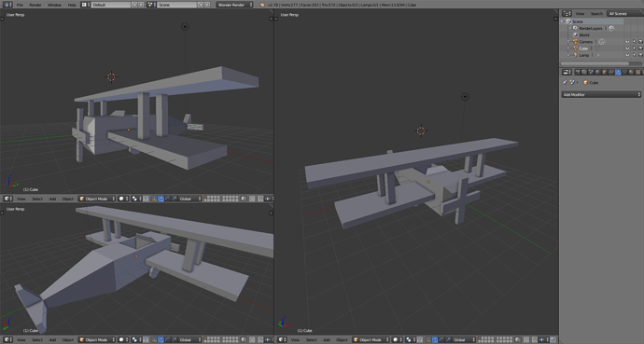Open the Object properties tab cube icon
This screenshot has width=644, height=344.
click(605, 72)
